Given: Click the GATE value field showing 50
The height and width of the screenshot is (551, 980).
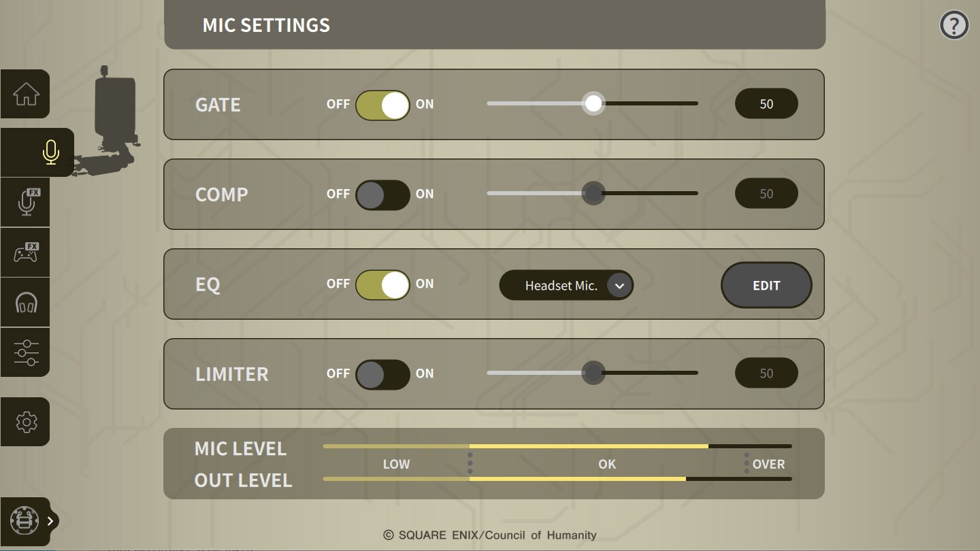Looking at the screenshot, I should tap(766, 103).
